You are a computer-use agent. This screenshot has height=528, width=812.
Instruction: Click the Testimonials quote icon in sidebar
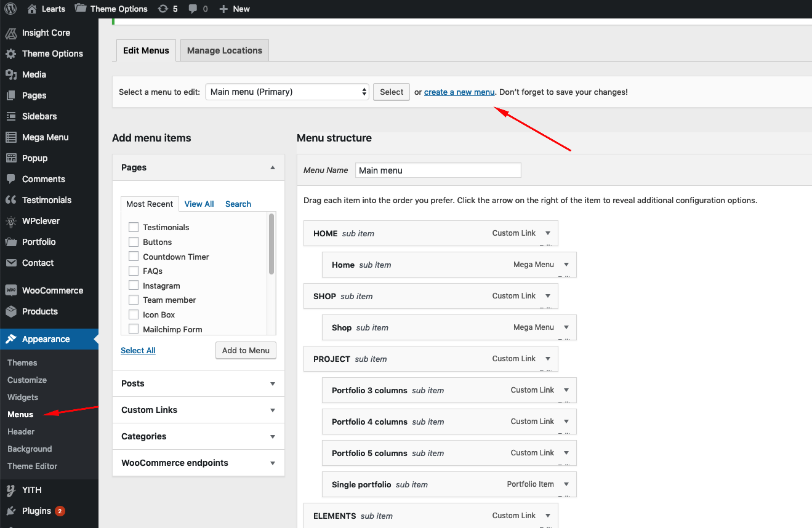point(10,200)
